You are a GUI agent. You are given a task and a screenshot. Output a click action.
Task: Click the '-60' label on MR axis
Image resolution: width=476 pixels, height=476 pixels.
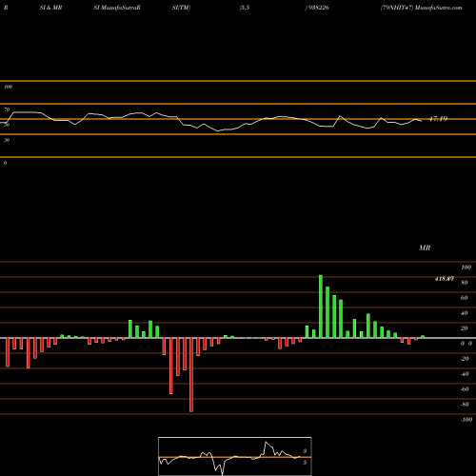coord(465,389)
